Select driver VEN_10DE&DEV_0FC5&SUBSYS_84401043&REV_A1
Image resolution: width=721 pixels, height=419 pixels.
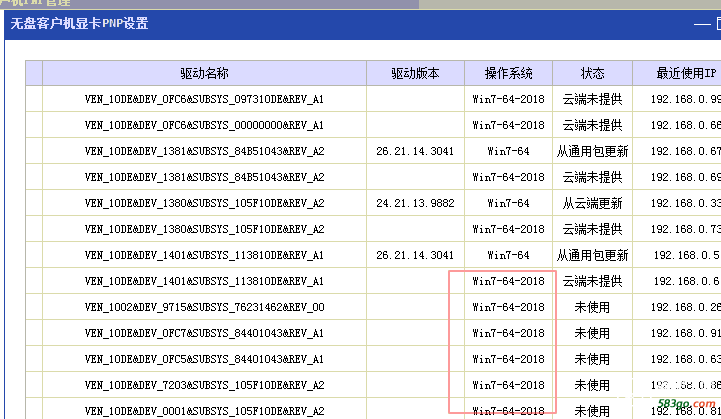[x=204, y=359]
